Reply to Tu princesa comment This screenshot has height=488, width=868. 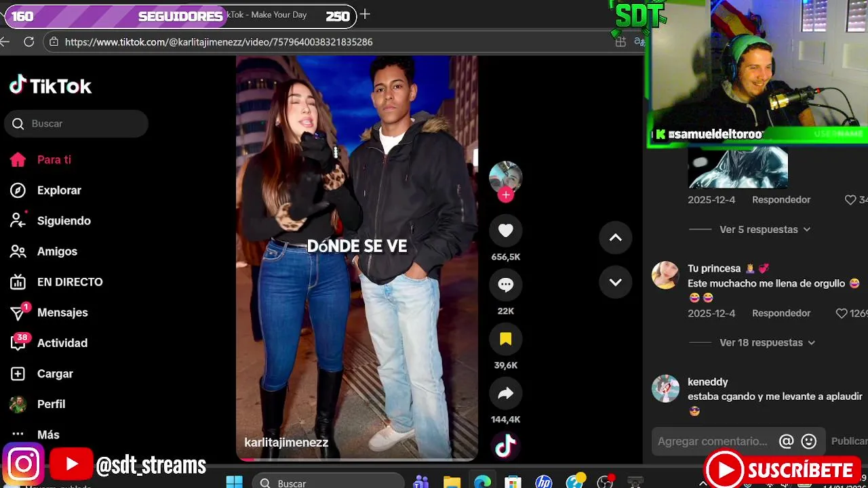[x=781, y=313]
